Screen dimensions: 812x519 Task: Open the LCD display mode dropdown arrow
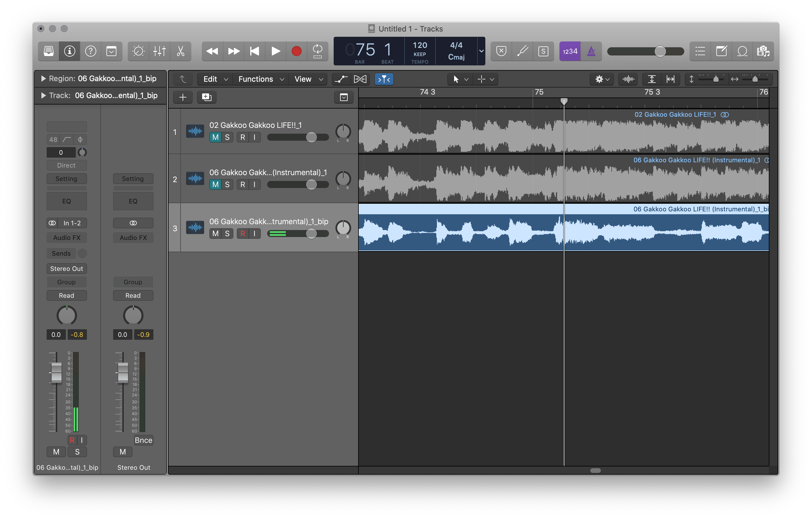tap(481, 51)
